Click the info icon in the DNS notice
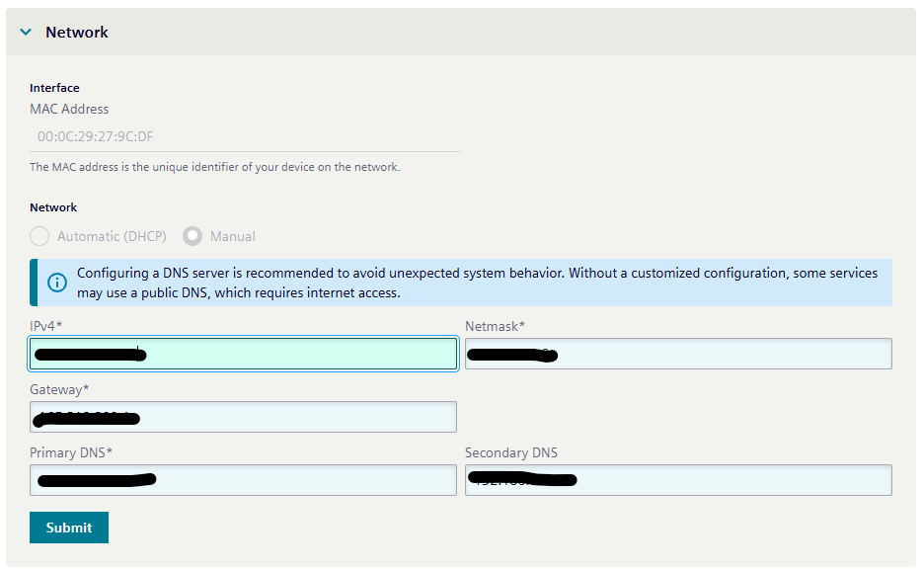Viewport: 924px width, 569px height. 56,283
